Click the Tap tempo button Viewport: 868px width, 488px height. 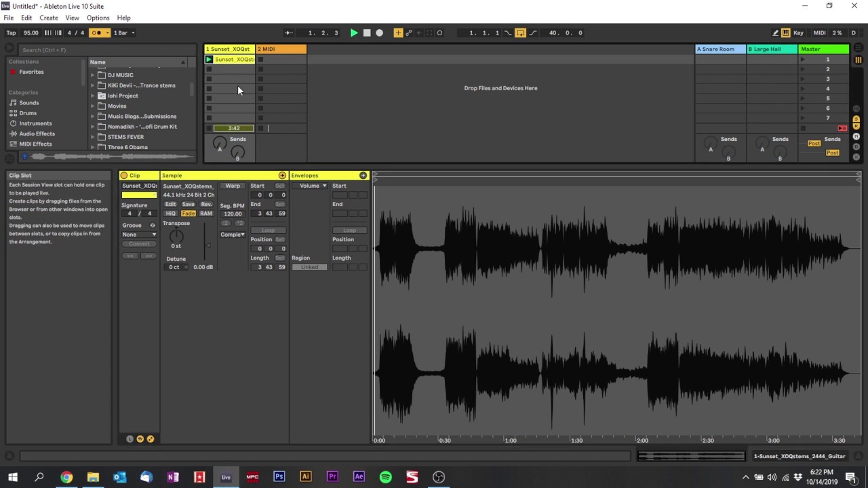click(11, 33)
